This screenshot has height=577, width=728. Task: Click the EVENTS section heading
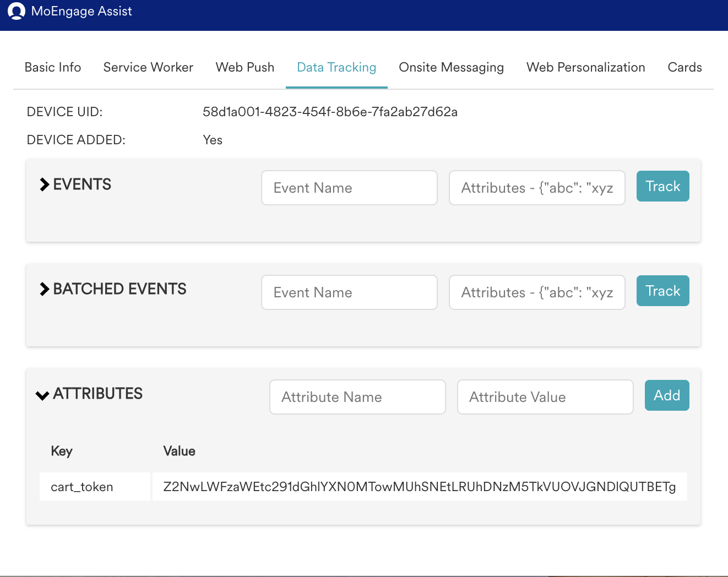click(82, 184)
